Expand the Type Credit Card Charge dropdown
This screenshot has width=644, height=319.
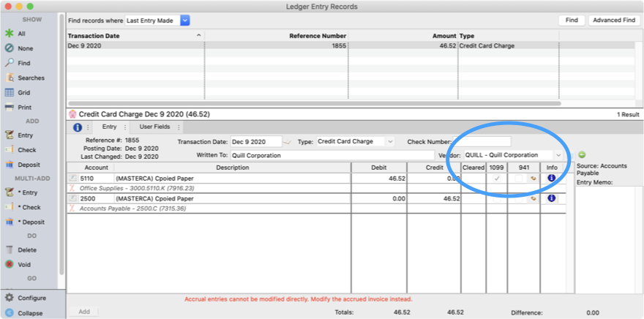pyautogui.click(x=390, y=141)
